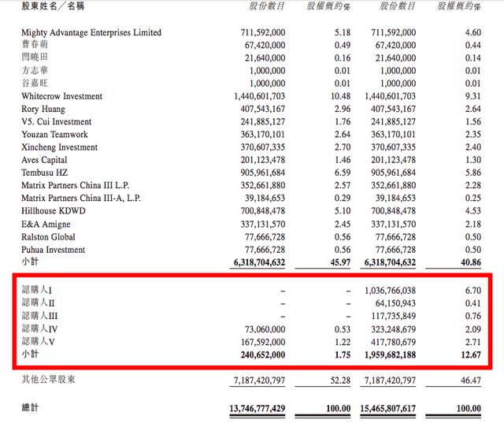Viewport: 504px width, 427px height.
Task: Click public shareholders percentage 46.47
Action: click(x=471, y=381)
